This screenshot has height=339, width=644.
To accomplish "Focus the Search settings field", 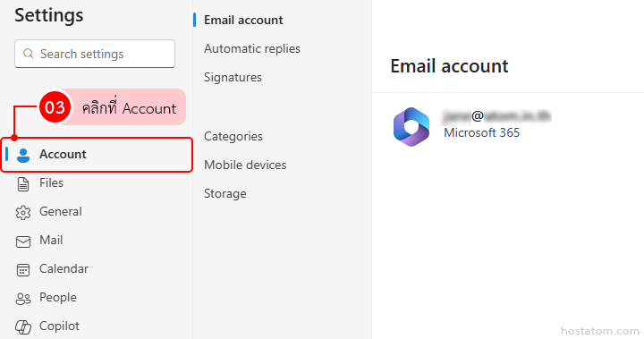I will tap(95, 54).
